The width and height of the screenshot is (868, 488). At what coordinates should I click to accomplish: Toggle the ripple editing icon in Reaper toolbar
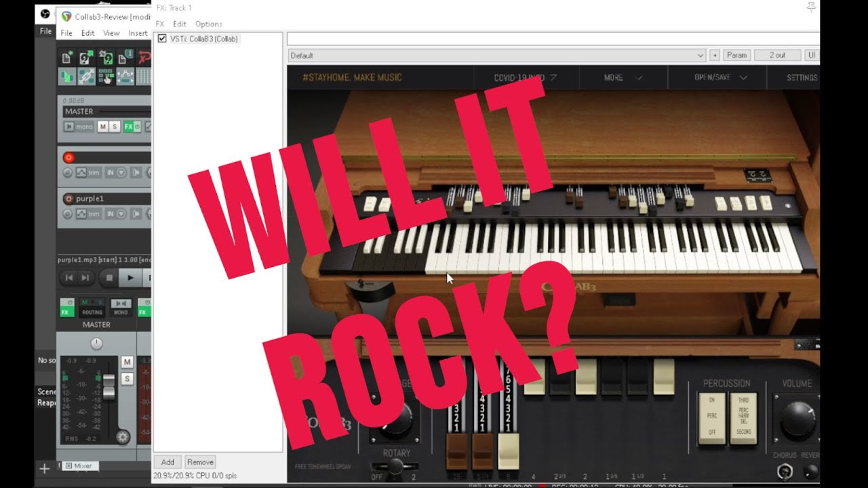click(106, 77)
